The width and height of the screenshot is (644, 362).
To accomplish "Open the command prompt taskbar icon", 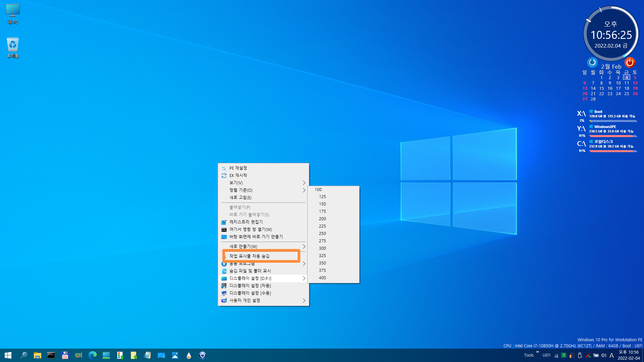I will coord(51,355).
